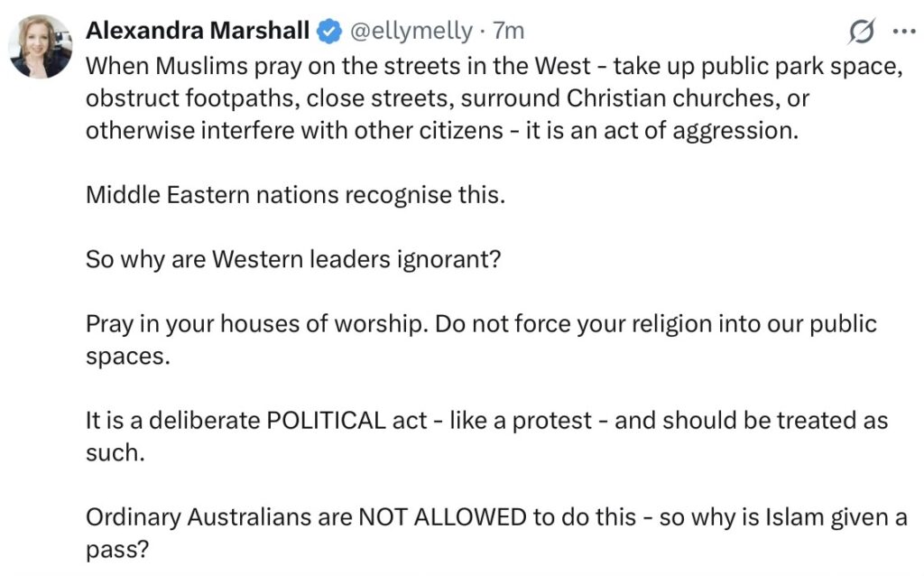924x576 pixels.
Task: Open Alexandra Marshall's profile picture
Action: 41,46
